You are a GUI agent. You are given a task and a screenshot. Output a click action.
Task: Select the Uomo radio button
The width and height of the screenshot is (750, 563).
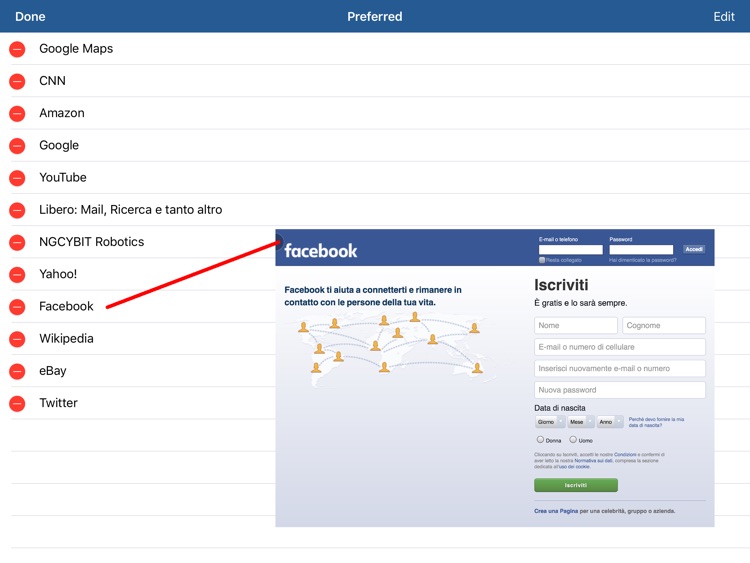(573, 440)
